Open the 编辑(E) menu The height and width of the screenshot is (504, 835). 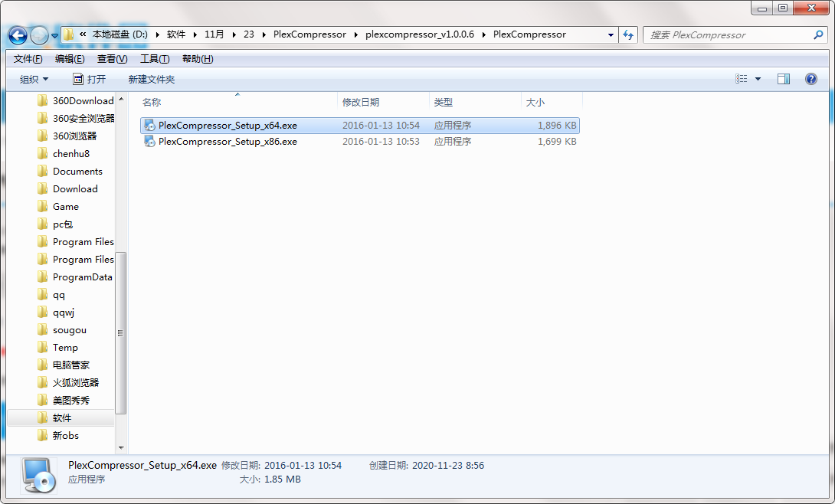pyautogui.click(x=70, y=58)
